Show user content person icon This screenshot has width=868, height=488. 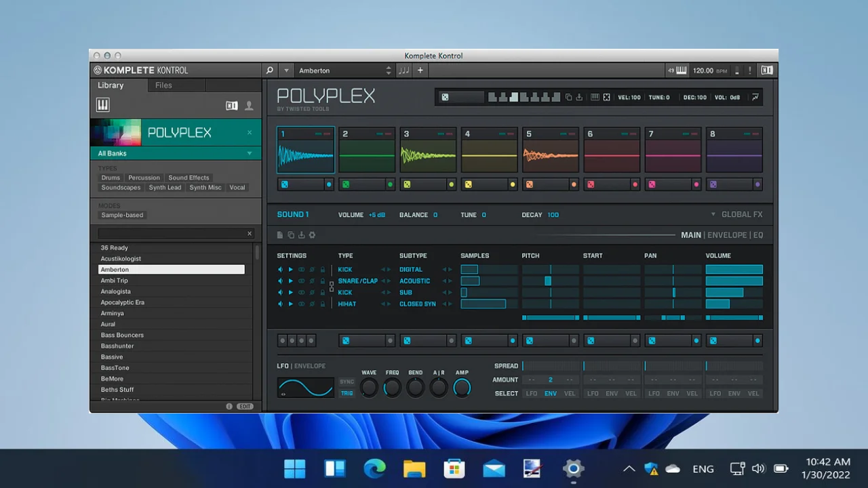pyautogui.click(x=249, y=106)
